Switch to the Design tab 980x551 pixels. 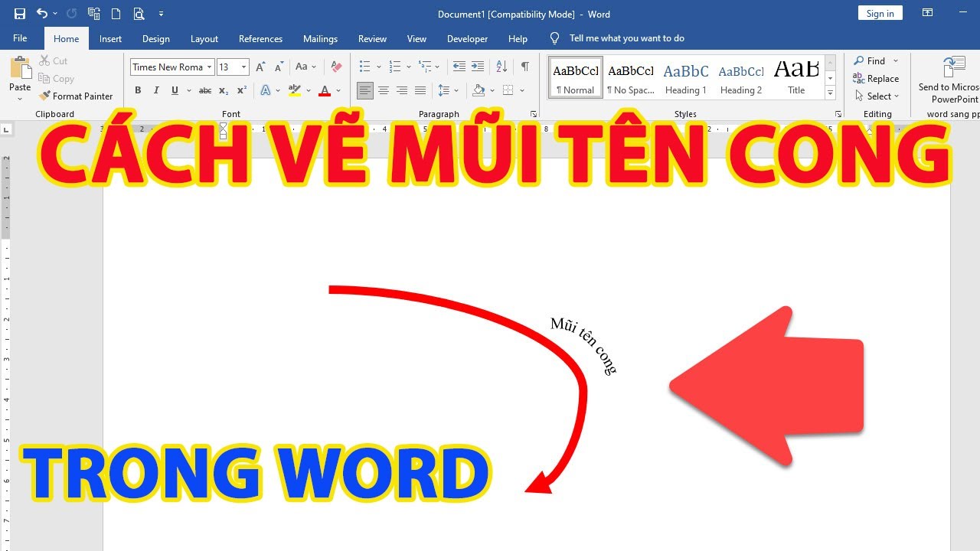pos(156,38)
